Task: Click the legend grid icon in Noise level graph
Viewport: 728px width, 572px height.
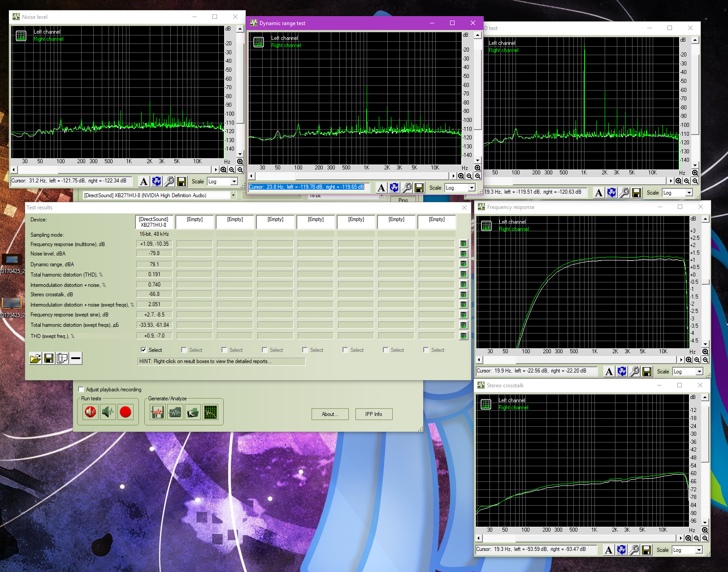Action: [21, 35]
